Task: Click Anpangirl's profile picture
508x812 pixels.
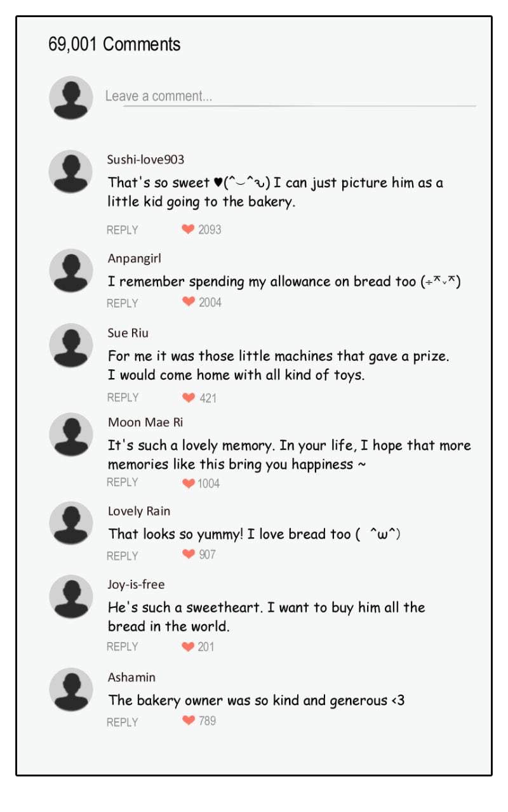Action: [71, 271]
